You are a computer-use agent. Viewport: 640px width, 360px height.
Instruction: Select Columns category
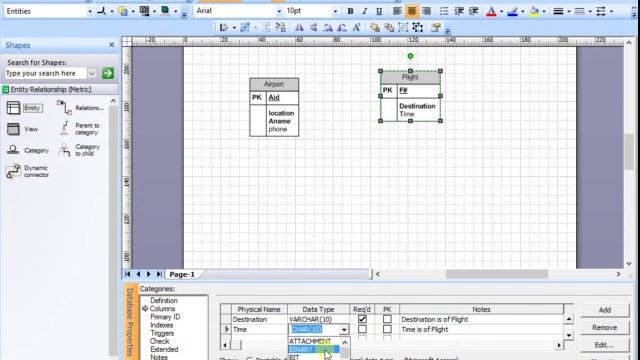click(162, 309)
